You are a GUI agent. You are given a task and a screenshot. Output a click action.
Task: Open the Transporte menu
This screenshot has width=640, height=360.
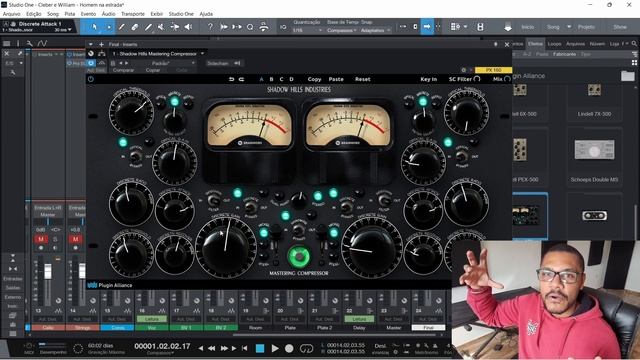click(x=133, y=14)
